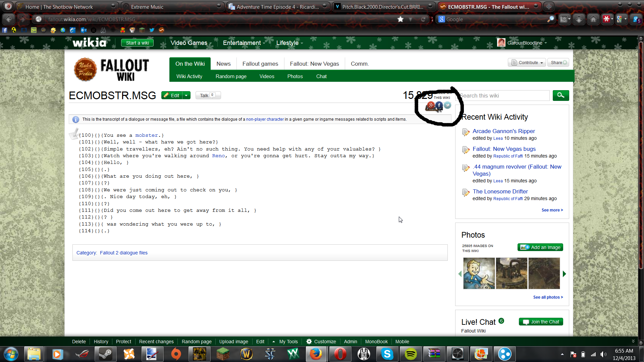The height and width of the screenshot is (362, 644).
Task: Open History in the bottom toolbar
Action: point(101,342)
